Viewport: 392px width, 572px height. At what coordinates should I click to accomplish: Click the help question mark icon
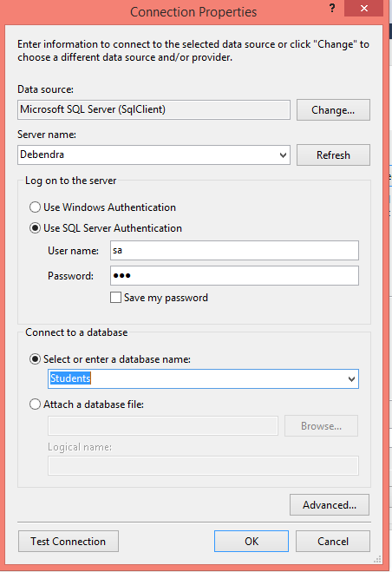(332, 9)
